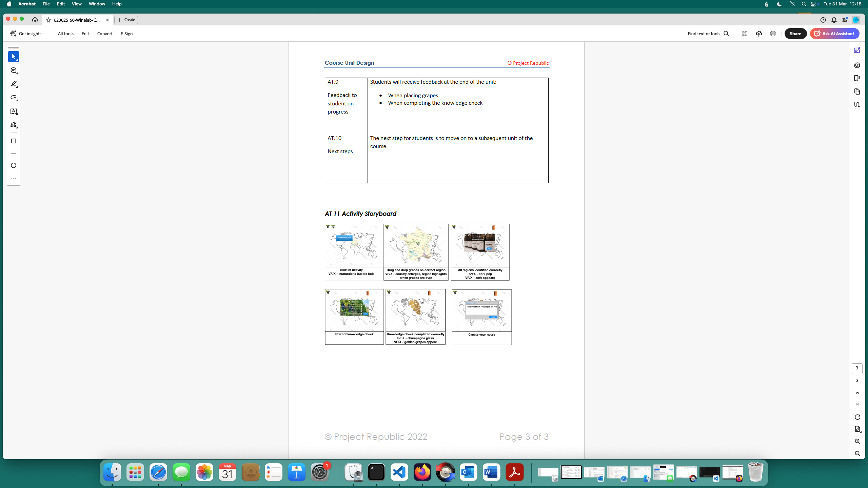The height and width of the screenshot is (488, 868).
Task: Click the zoom in magnifier icon
Action: click(857, 441)
